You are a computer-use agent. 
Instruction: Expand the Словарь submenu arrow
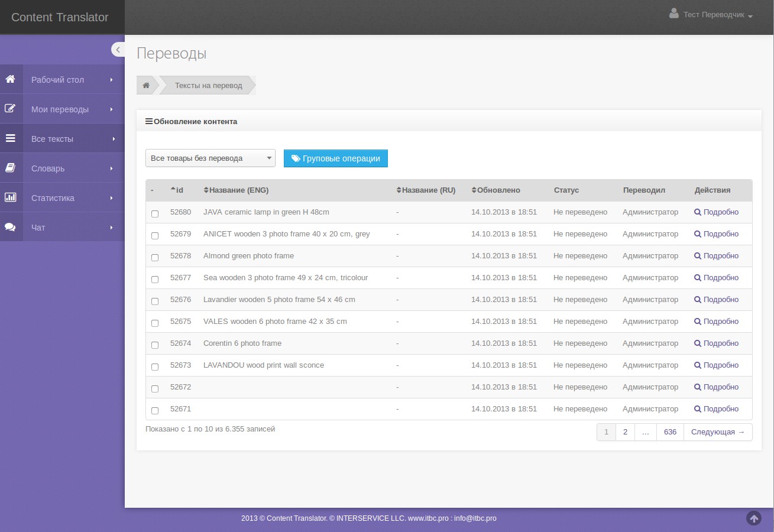(111, 168)
